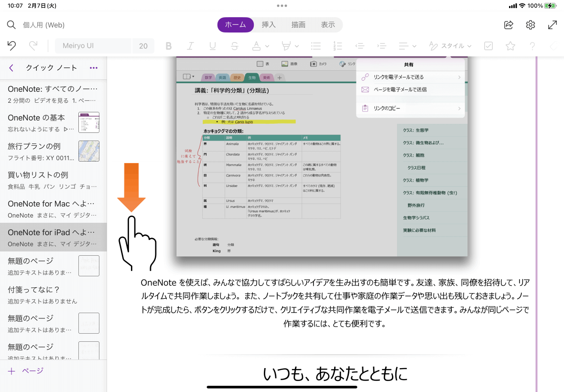
Task: Click the いつも、あなたとともに heading
Action: click(335, 374)
